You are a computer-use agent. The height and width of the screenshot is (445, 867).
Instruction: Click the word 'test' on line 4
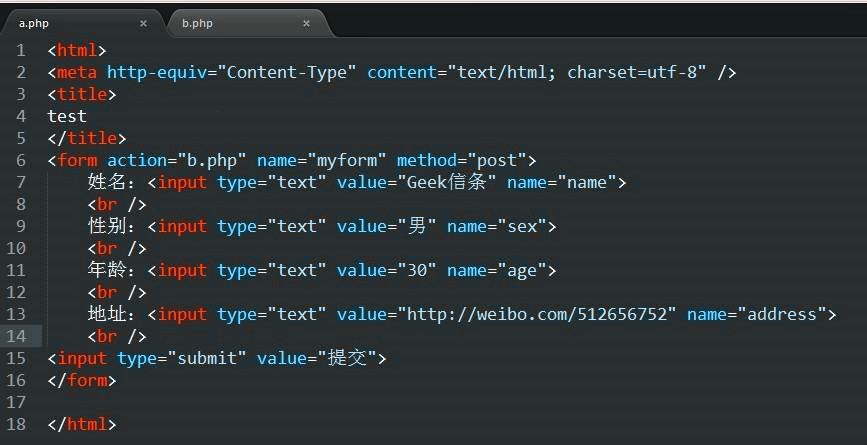point(67,117)
